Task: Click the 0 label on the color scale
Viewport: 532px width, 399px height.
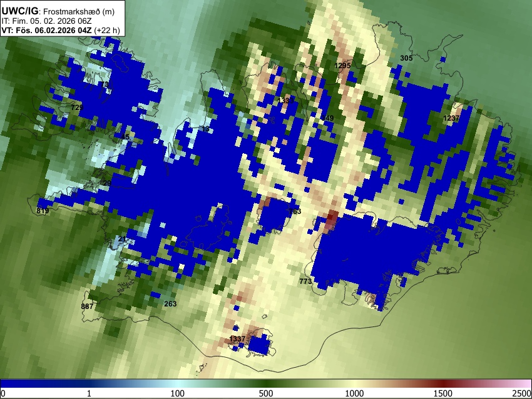Action: click(x=3, y=393)
